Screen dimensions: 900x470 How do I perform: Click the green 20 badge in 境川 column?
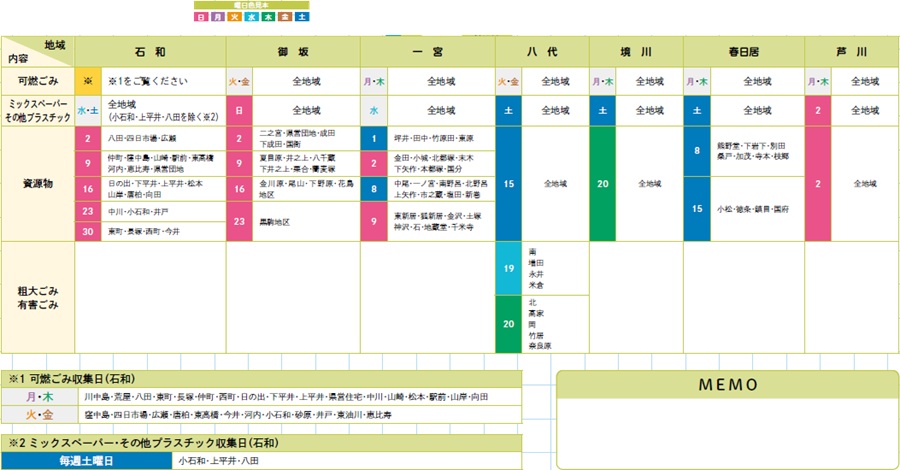click(603, 184)
